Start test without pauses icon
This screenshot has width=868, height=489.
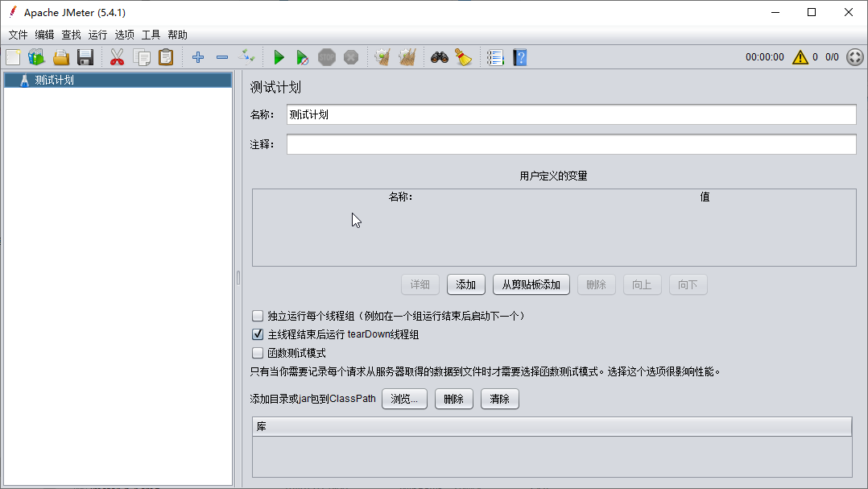(x=302, y=57)
